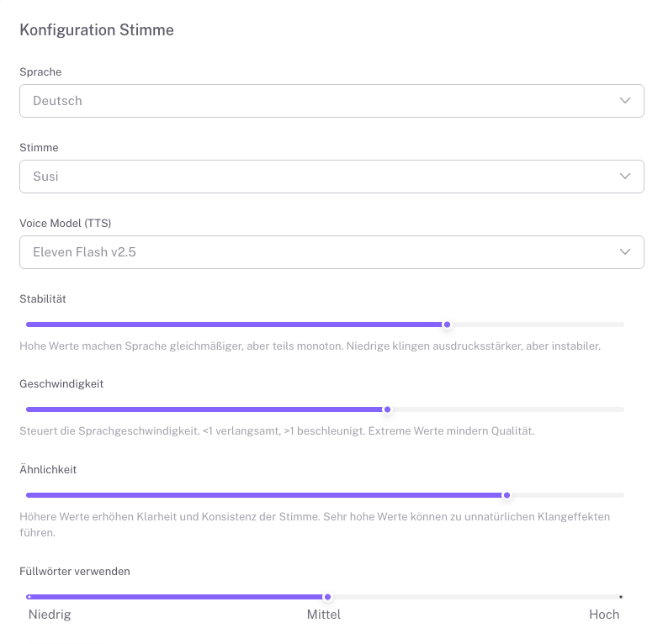Click the chevron arrow beside Eleven Flash v2.5
The width and height of the screenshot is (663, 644).
(625, 252)
